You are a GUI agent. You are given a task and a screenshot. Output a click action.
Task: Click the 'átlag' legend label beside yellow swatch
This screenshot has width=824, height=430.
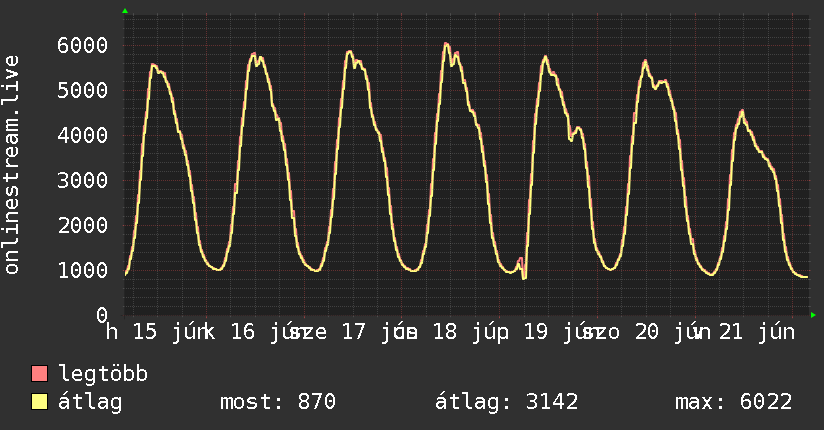pyautogui.click(x=90, y=402)
